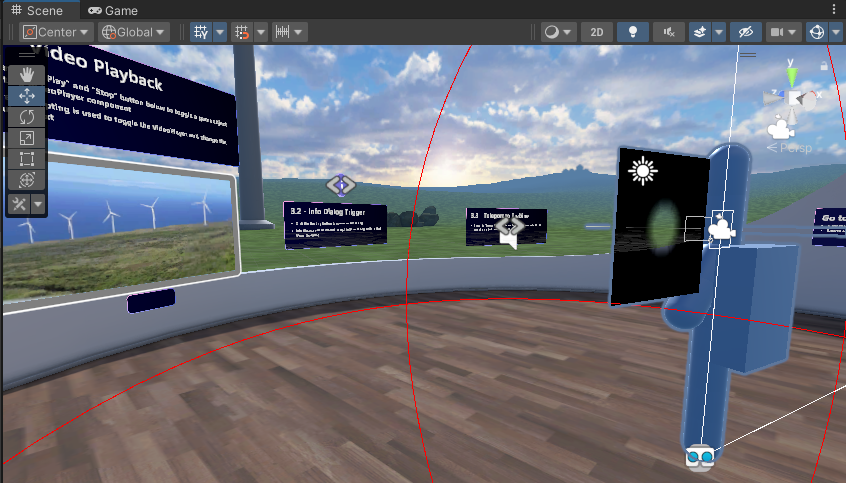Toggle orientation gizmo rotation lock
846x483 pixels.
[x=824, y=66]
